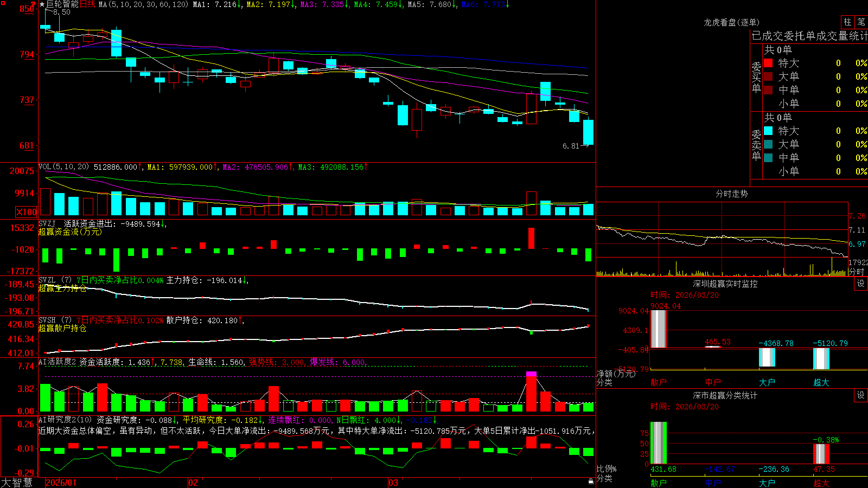Click the lock icon at the timeline's right end

[x=591, y=481]
